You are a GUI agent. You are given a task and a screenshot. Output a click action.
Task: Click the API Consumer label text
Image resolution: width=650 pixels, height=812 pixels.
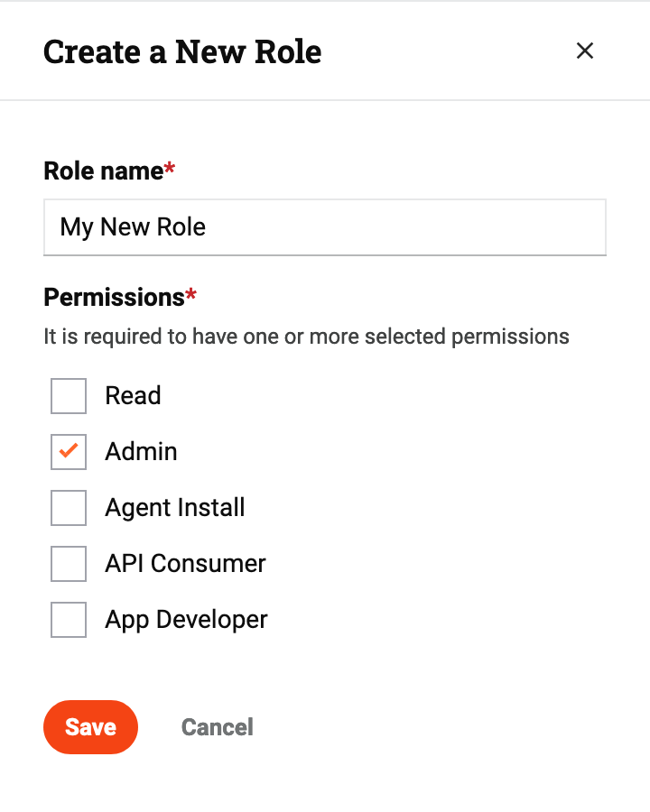[x=185, y=564]
